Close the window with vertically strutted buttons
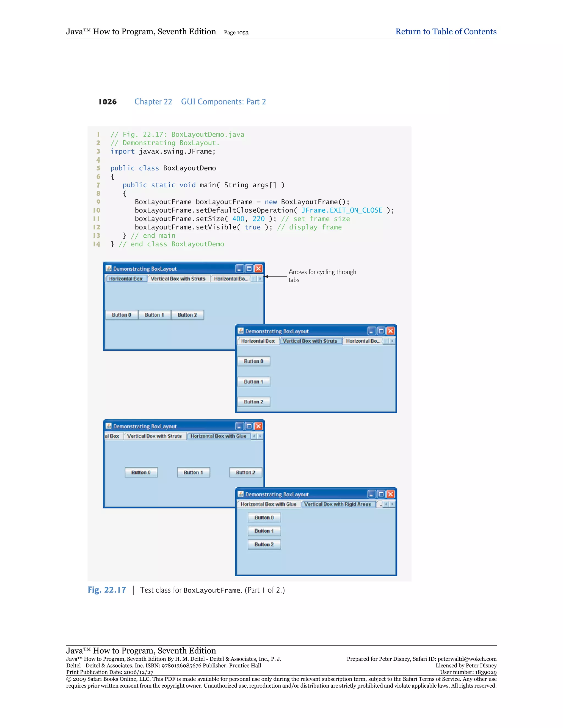Screen dimensions: 563x728 (391, 331)
